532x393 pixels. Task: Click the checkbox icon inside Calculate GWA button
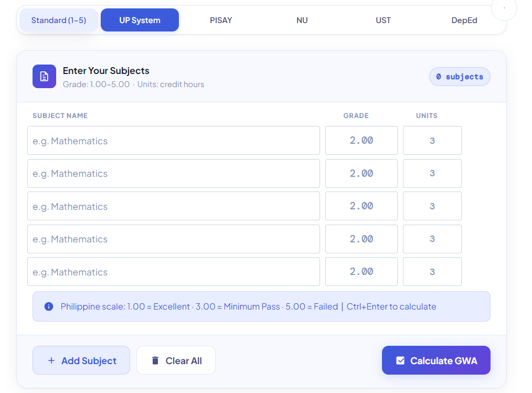pyautogui.click(x=401, y=360)
